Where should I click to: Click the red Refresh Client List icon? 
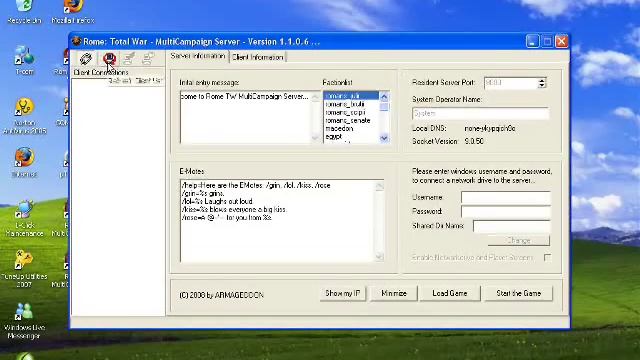(x=109, y=59)
